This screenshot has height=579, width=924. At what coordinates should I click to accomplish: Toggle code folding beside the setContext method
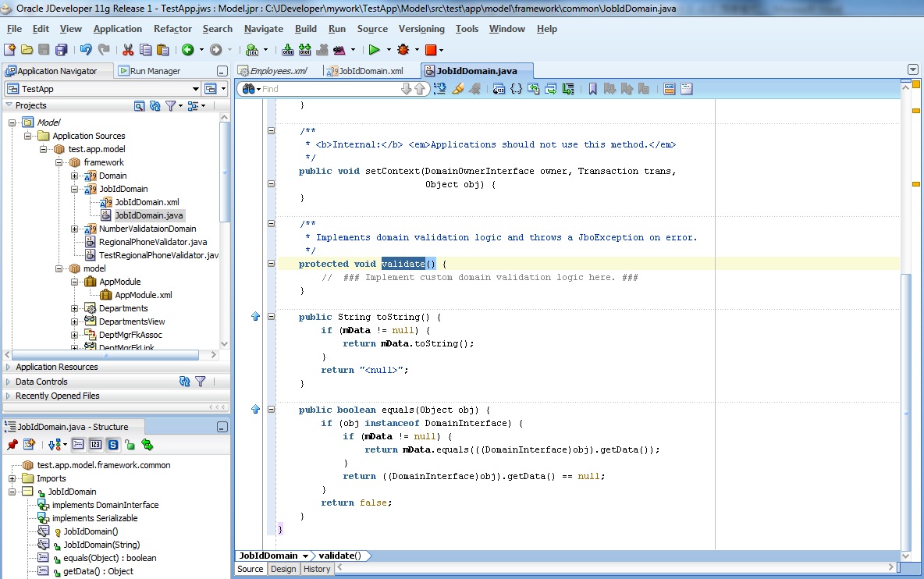pyautogui.click(x=271, y=183)
